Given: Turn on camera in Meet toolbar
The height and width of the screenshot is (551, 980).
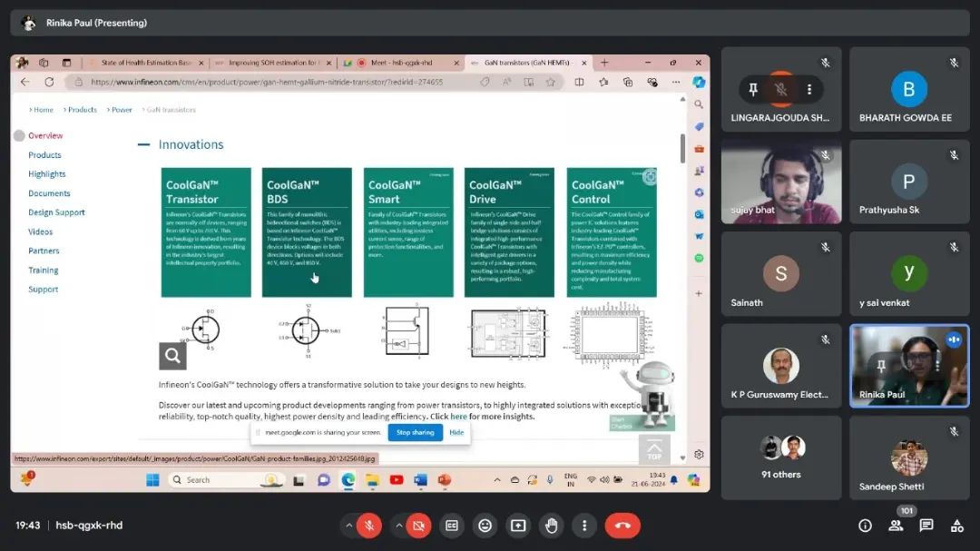Looking at the screenshot, I should click(x=418, y=526).
